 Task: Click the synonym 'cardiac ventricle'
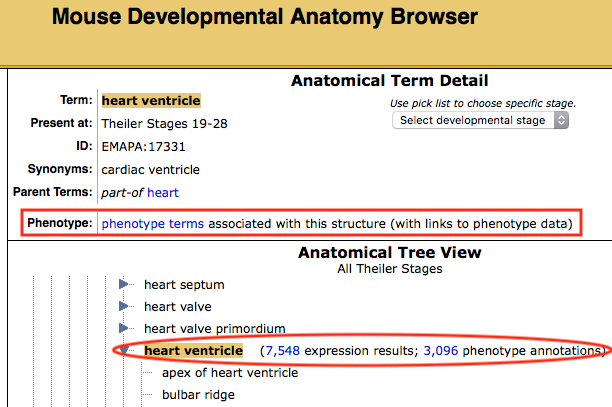tap(151, 170)
